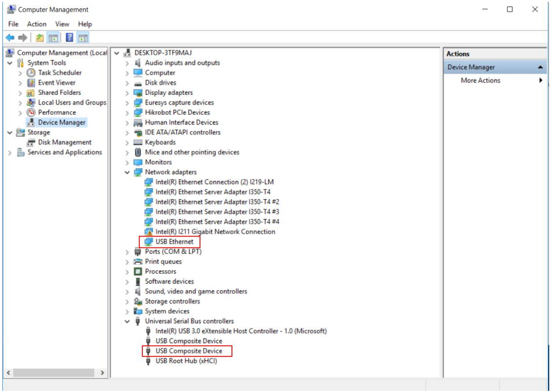Open the View menu
Screen dimensions: 551x392
tap(62, 24)
